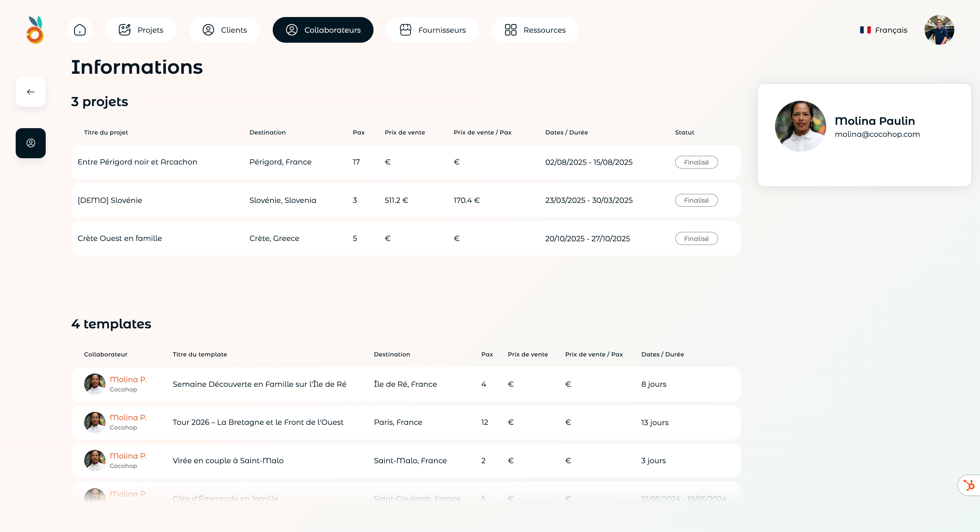Click dates 23/03/2025 - 30/03/2025
This screenshot has width=980, height=532.
pos(589,200)
